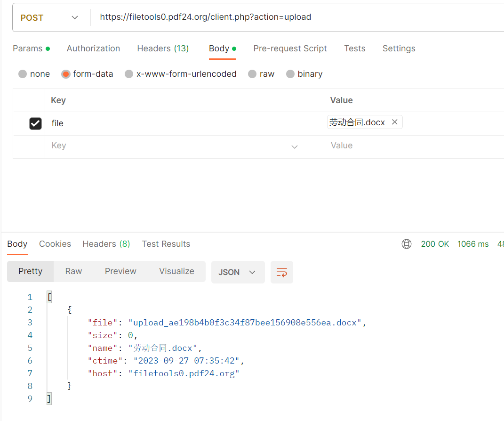This screenshot has width=504, height=421.
Task: Select the none body type
Action: pos(23,74)
